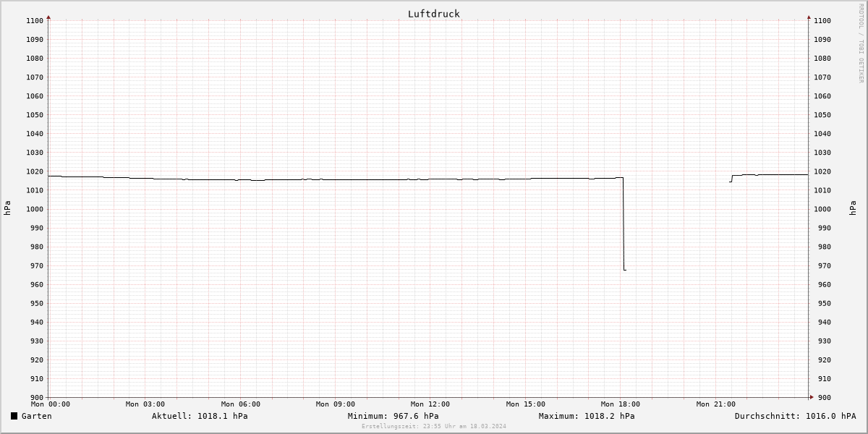This screenshot has width=868, height=434.
Task: Click the rotated 'hPa' unit on the left side
Action: [7, 209]
